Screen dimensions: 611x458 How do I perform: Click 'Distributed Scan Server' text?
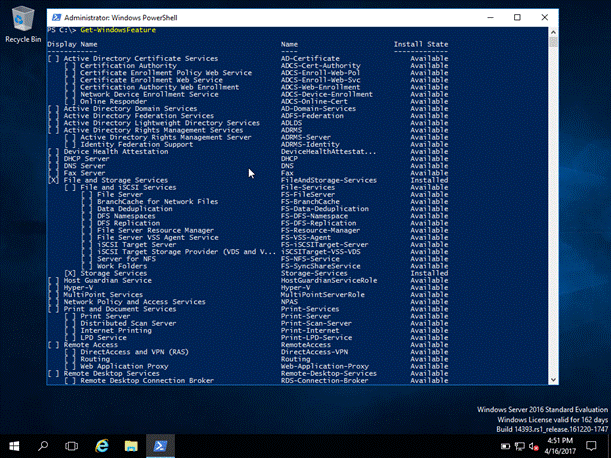coord(128,324)
